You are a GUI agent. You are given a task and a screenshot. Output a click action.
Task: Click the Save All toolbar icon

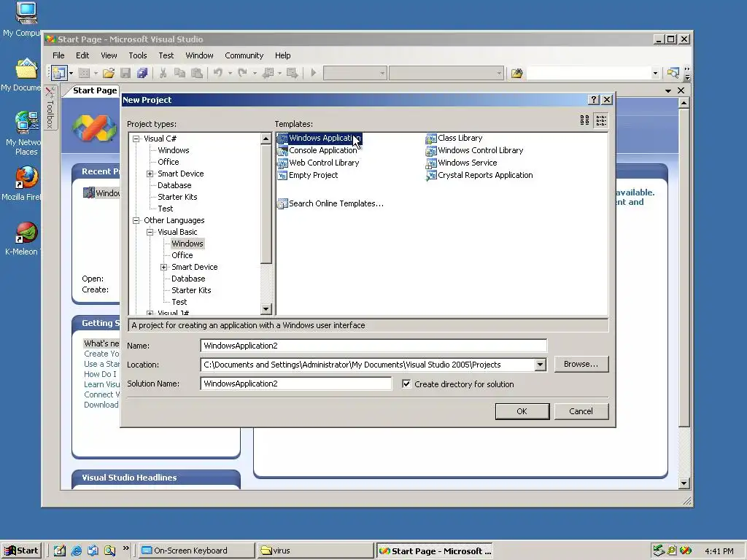[x=142, y=73]
